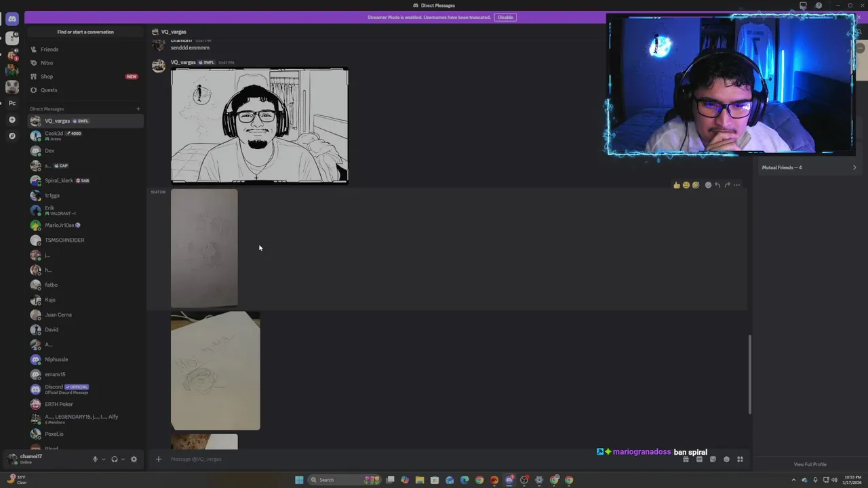The width and height of the screenshot is (868, 488).
Task: Open Discover servers compass icon
Action: click(x=12, y=136)
